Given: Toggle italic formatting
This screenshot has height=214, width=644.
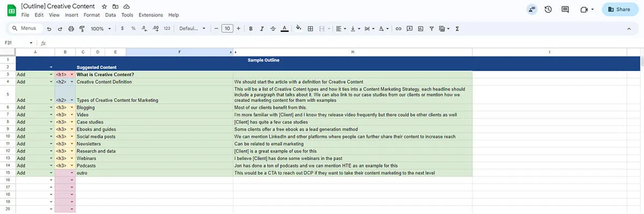Looking at the screenshot, I should 262,28.
